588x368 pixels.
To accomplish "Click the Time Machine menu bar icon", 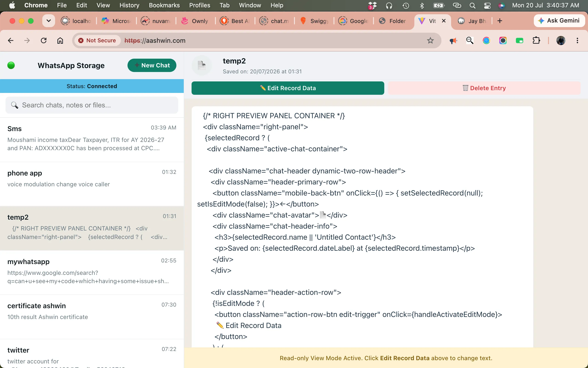I will click(x=406, y=5).
